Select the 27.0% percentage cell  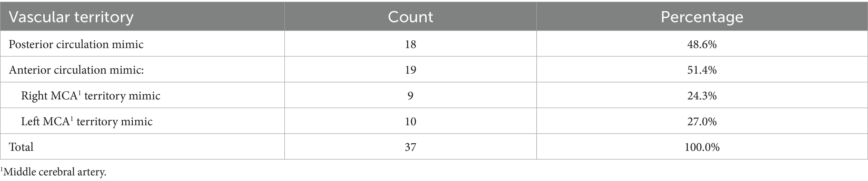pyautogui.click(x=702, y=122)
